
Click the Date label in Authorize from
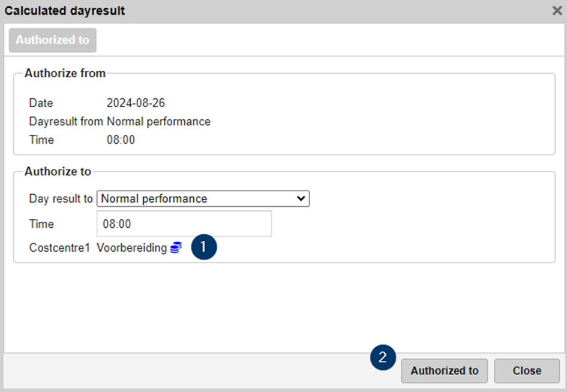point(41,103)
